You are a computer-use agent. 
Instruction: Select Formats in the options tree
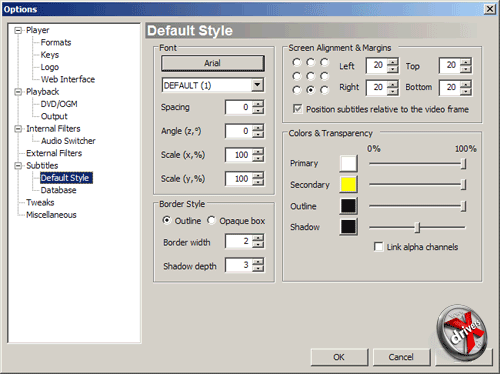(56, 43)
